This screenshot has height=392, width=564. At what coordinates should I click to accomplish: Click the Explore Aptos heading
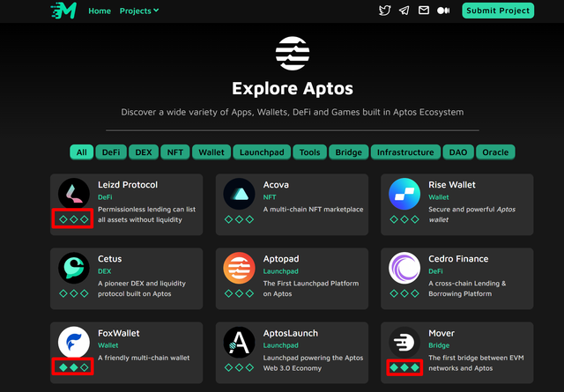[293, 88]
